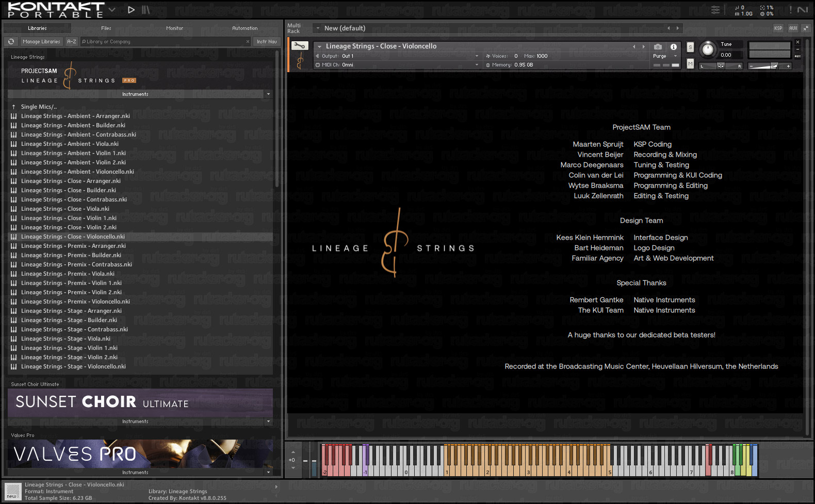This screenshot has height=504, width=815.
Task: Remove the instrument from the rack
Action: pyautogui.click(x=797, y=42)
